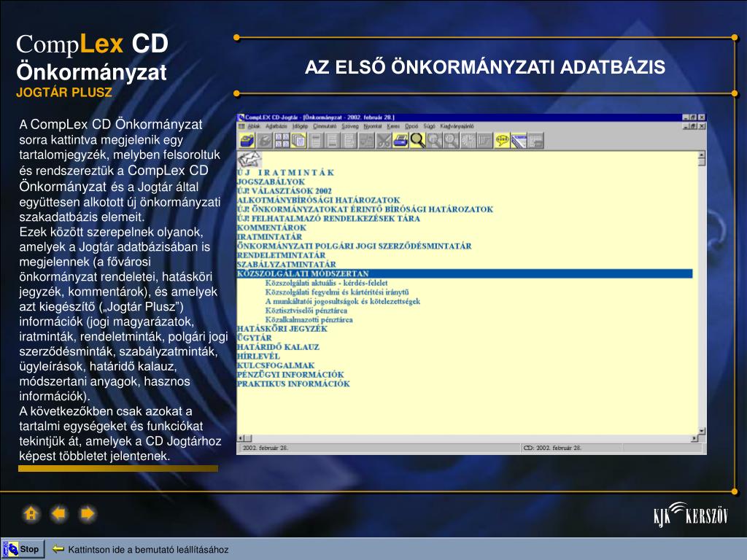Screen dimensions: 747x560
Task: Open ÖNKORMÁNYZATOKAT ÉRINTŐ BÍRÓSÁGI HATÁROZATOK entry
Action: coord(365,209)
